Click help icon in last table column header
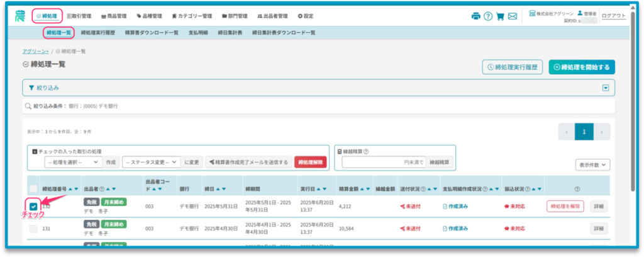Screen dimensions: 644x257 click(577, 189)
